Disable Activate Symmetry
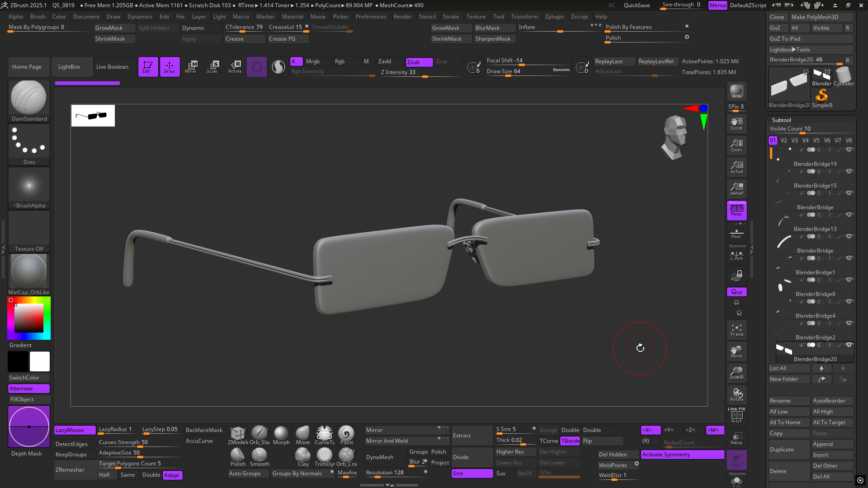The image size is (868, 488). (x=682, y=455)
